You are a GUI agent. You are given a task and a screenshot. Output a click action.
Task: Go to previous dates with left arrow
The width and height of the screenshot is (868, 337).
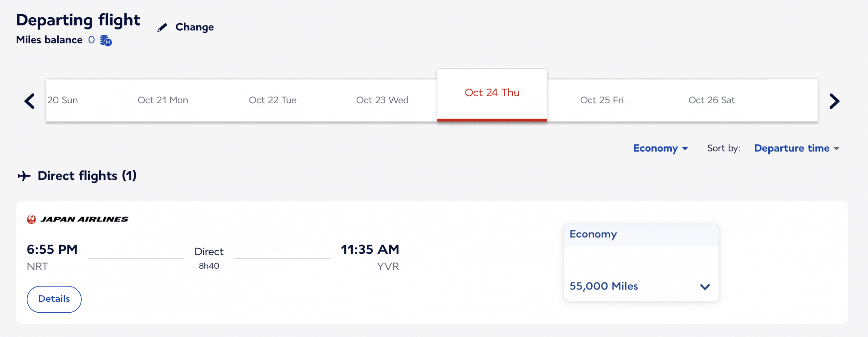pos(30,101)
